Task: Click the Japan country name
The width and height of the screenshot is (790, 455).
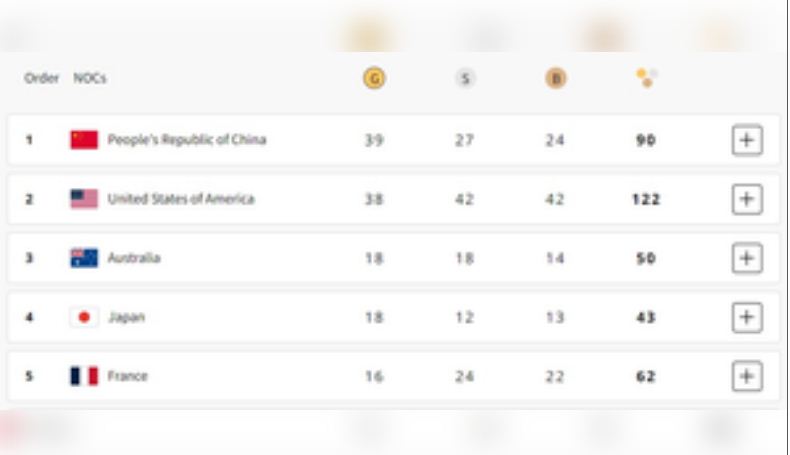Action: point(126,317)
